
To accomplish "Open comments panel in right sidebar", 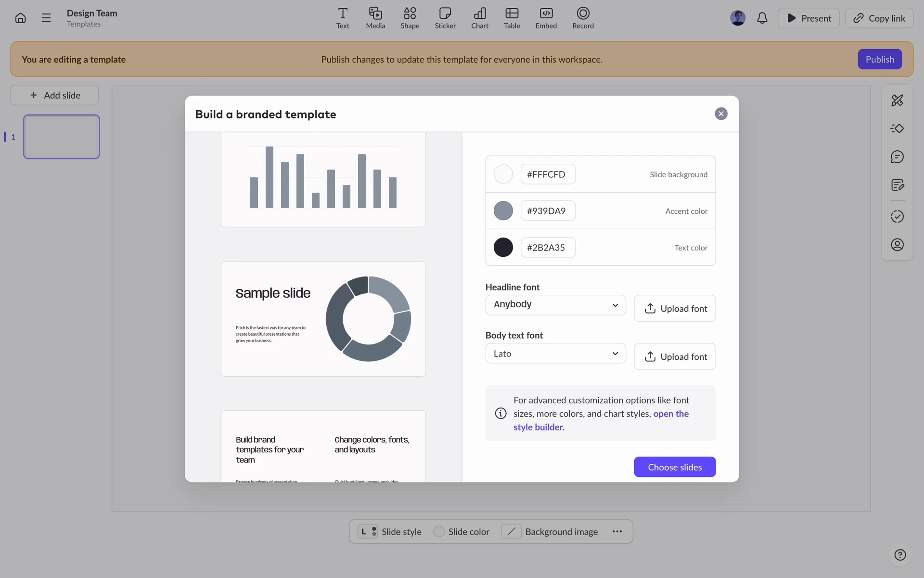I will (897, 157).
